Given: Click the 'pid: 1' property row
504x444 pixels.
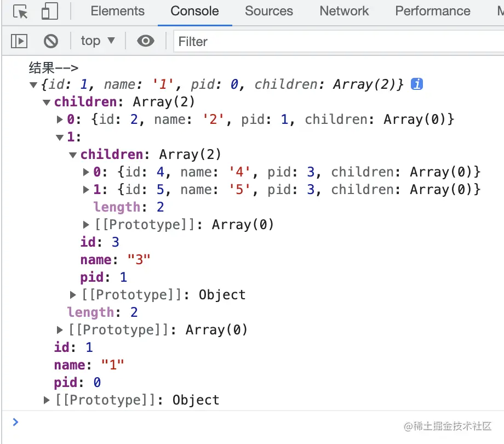Looking at the screenshot, I should click(x=104, y=277).
